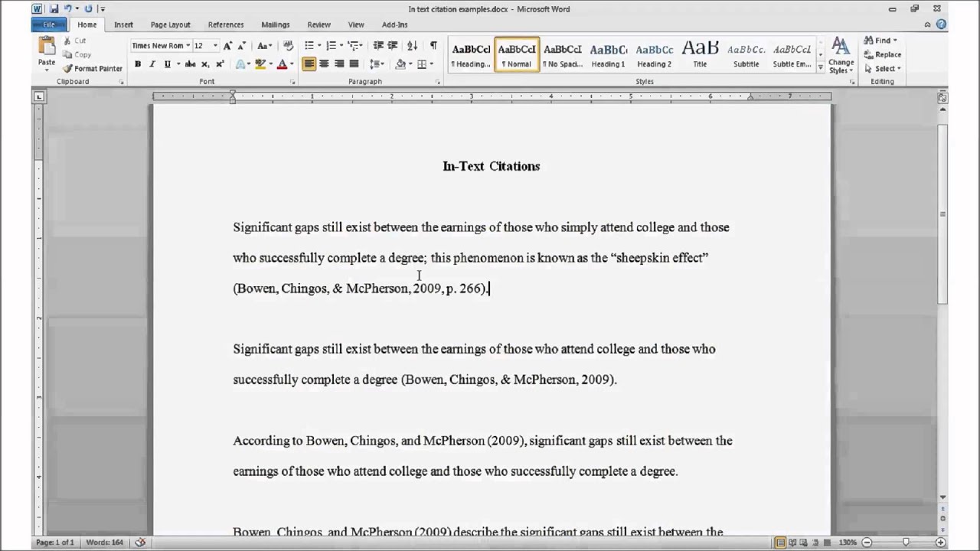Toggle Superscript formatting
The height and width of the screenshot is (551, 980).
tap(220, 64)
